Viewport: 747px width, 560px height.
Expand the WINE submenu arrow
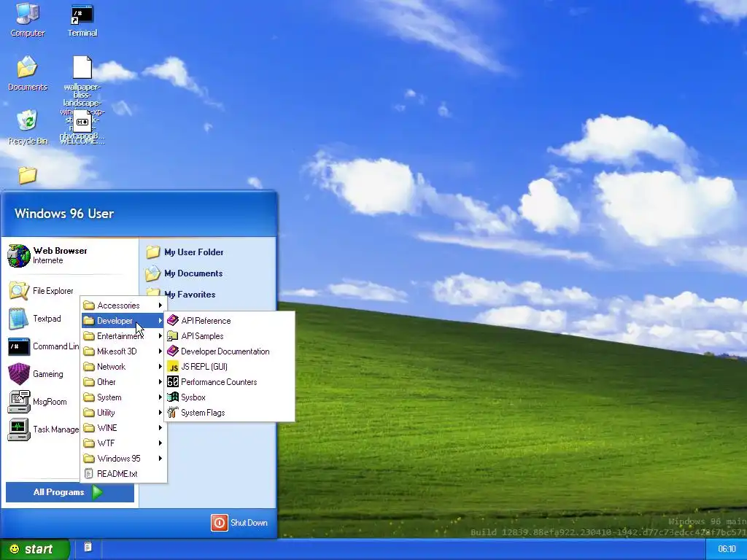(x=160, y=427)
